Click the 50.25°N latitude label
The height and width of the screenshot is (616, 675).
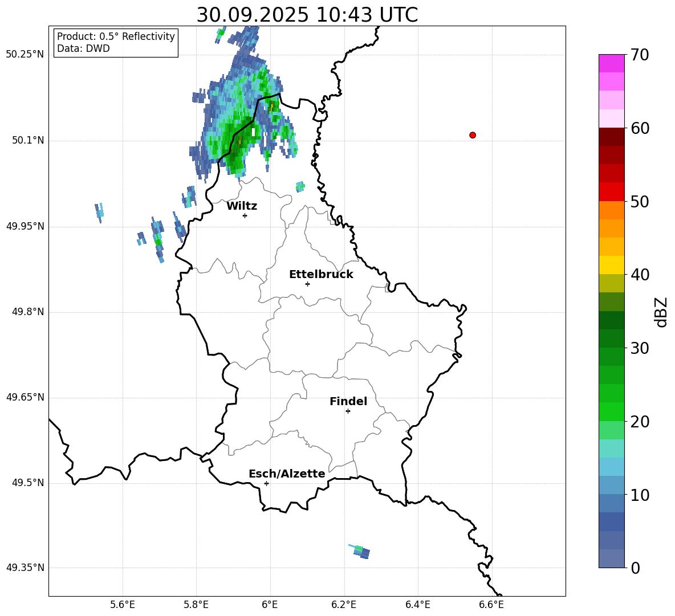tap(25, 55)
